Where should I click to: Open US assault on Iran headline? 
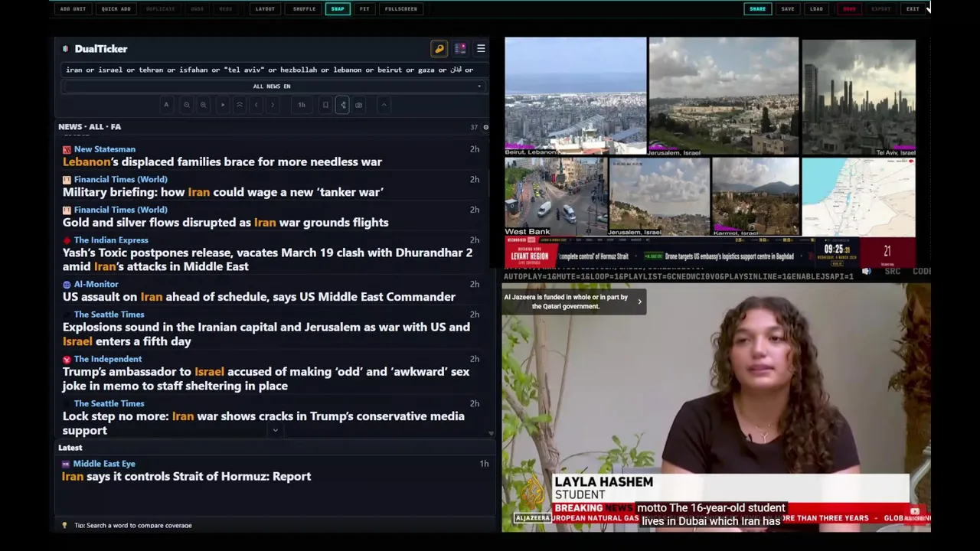[x=259, y=297]
